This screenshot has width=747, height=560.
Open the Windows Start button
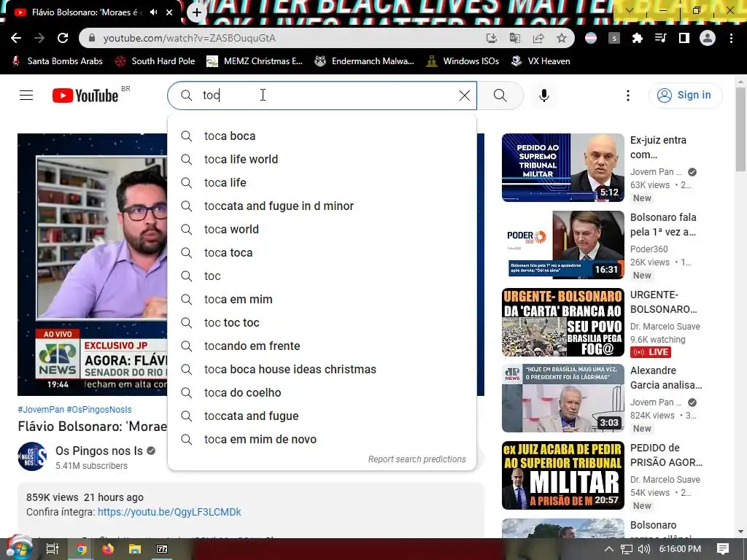click(18, 549)
